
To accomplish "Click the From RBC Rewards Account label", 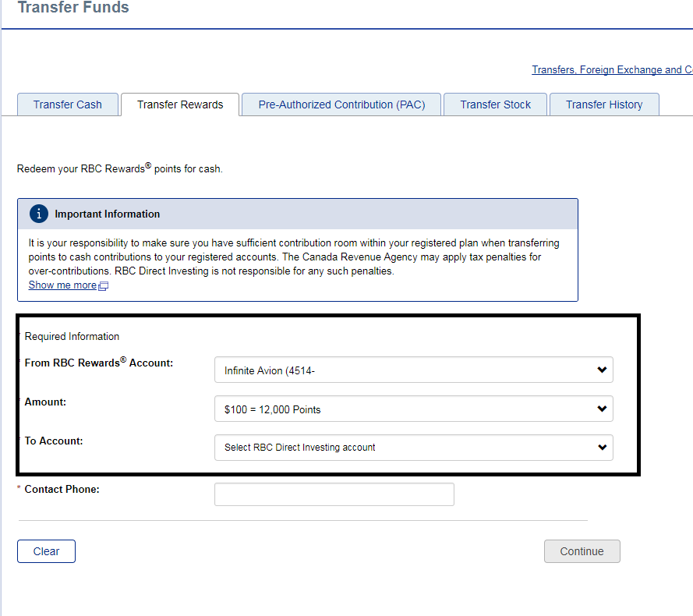I will tap(98, 363).
